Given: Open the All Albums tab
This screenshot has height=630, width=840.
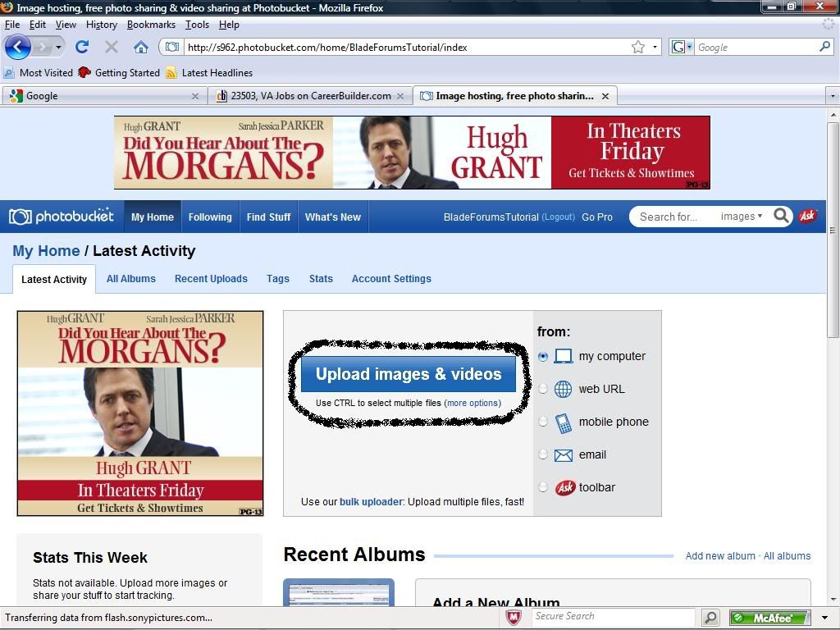Looking at the screenshot, I should click(130, 279).
